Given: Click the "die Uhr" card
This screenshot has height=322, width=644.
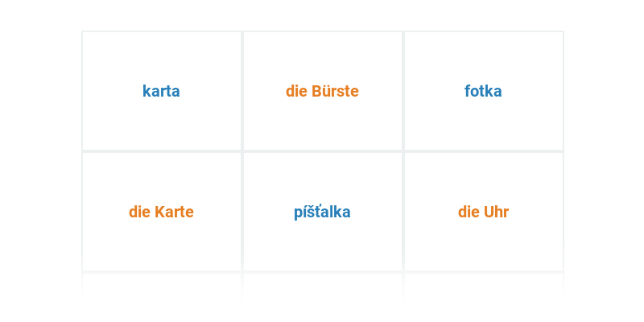Looking at the screenshot, I should (x=484, y=212).
